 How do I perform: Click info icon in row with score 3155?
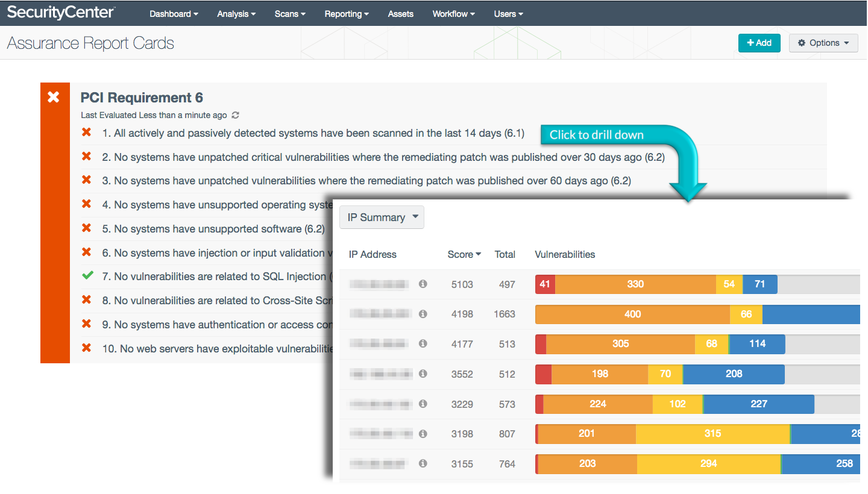click(423, 463)
